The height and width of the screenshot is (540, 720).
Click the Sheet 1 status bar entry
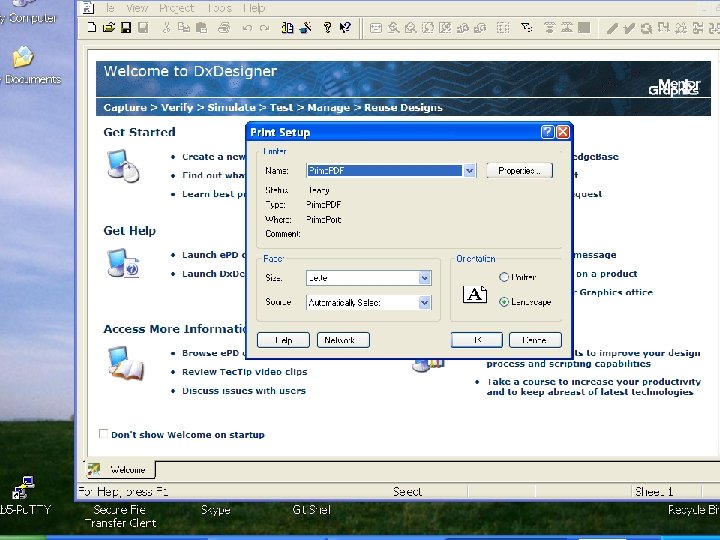tap(654, 492)
